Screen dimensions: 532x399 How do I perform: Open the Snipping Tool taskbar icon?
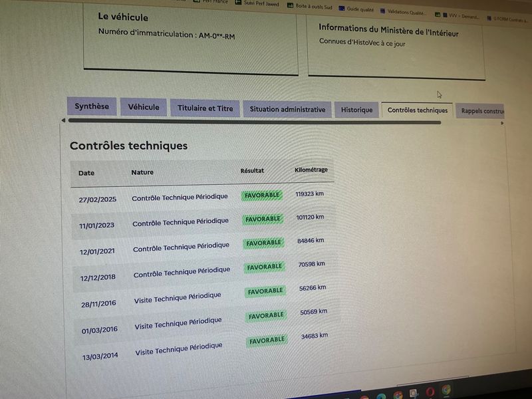click(x=413, y=394)
